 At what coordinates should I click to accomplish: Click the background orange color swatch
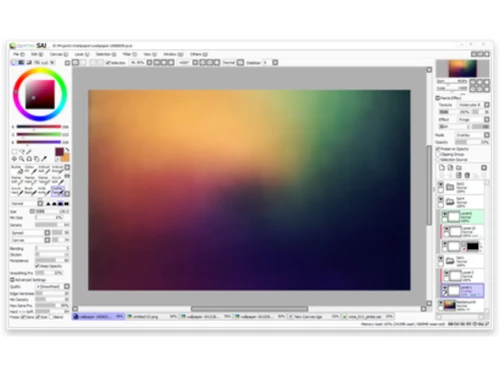click(x=65, y=158)
